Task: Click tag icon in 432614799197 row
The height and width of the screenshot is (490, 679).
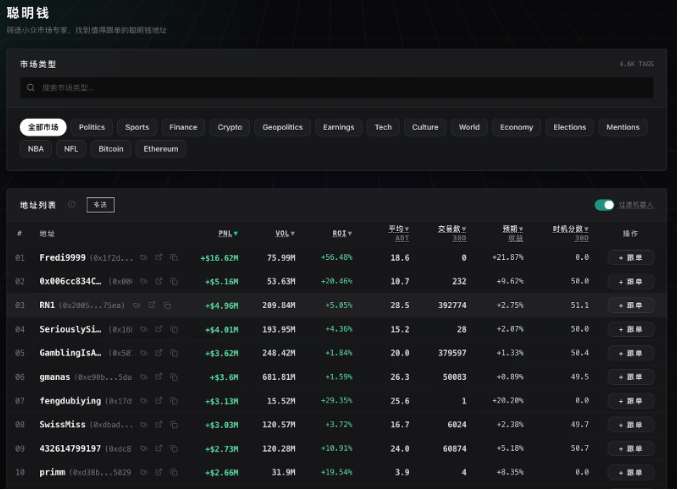Action: [142, 449]
